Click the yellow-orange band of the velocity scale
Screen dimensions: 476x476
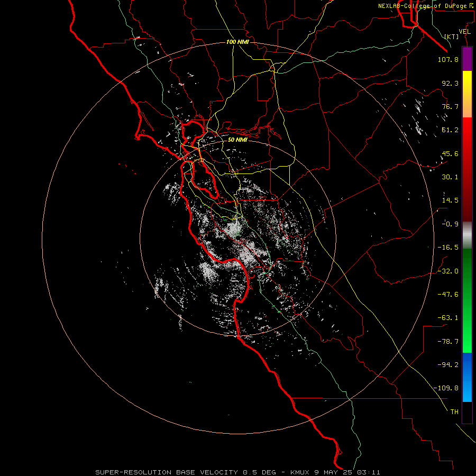point(467,94)
